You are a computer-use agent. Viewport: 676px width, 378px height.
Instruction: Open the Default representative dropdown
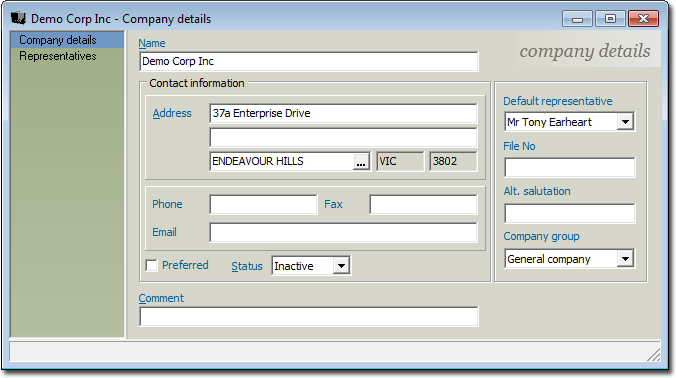tap(625, 122)
